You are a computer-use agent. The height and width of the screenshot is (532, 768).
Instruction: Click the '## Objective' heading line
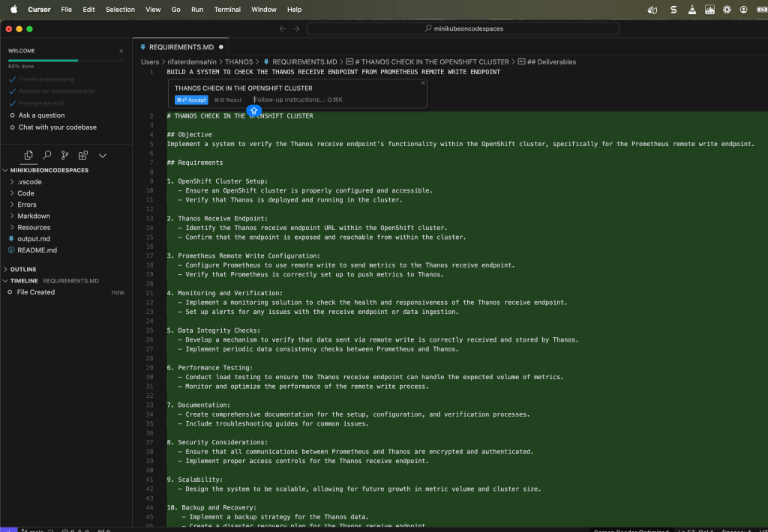(189, 135)
